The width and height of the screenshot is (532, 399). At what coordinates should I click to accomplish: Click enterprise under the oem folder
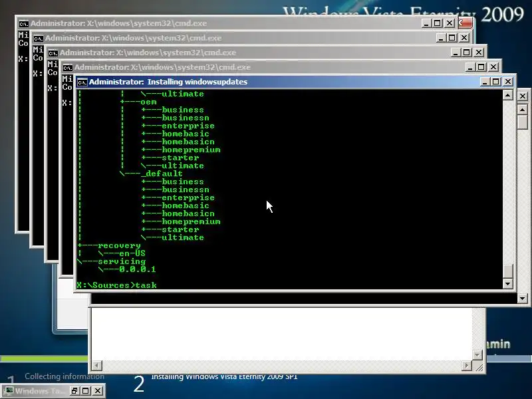coord(188,126)
